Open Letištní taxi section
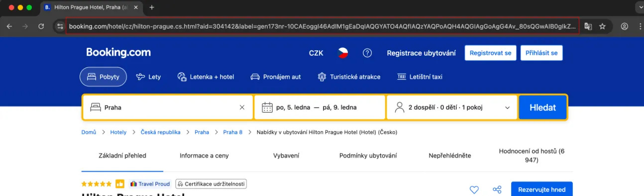Image resolution: width=644 pixels, height=196 pixels. [420, 77]
